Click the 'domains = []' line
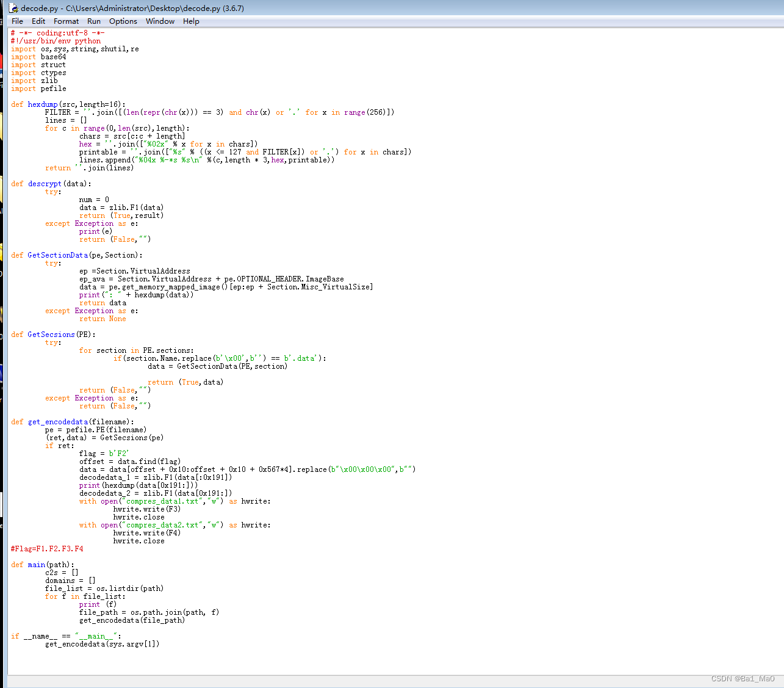Image resolution: width=784 pixels, height=688 pixels. click(x=70, y=581)
